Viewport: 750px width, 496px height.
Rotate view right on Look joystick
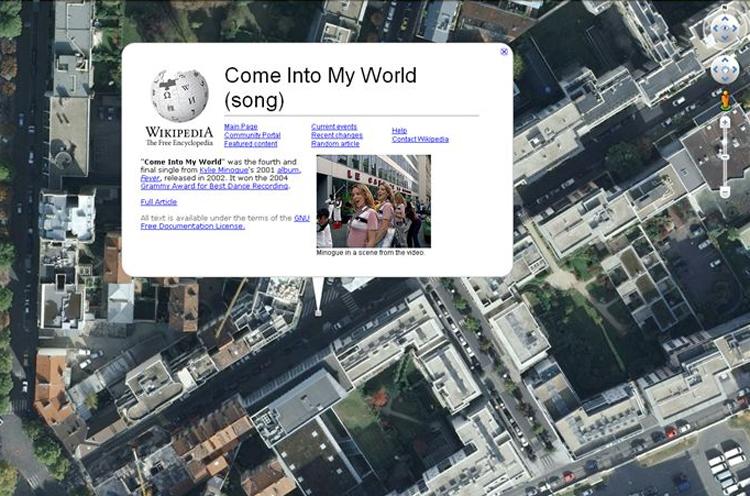[734, 28]
